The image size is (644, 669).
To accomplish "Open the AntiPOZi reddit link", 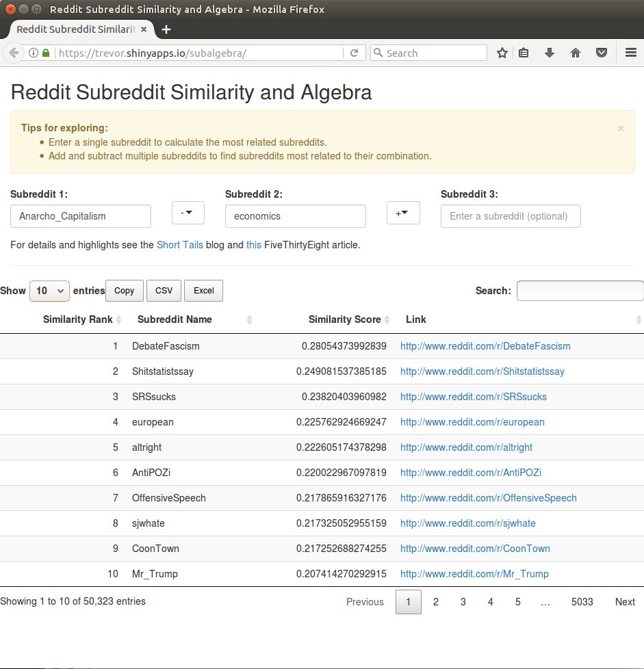I will click(x=471, y=473).
